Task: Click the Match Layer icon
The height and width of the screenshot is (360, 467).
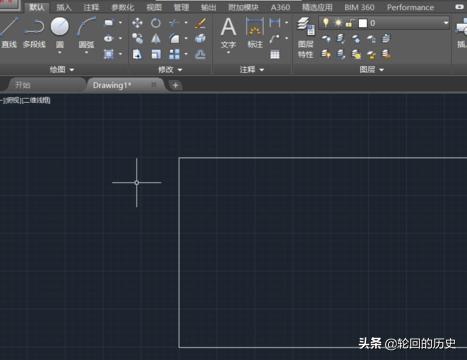Action: [x=386, y=54]
